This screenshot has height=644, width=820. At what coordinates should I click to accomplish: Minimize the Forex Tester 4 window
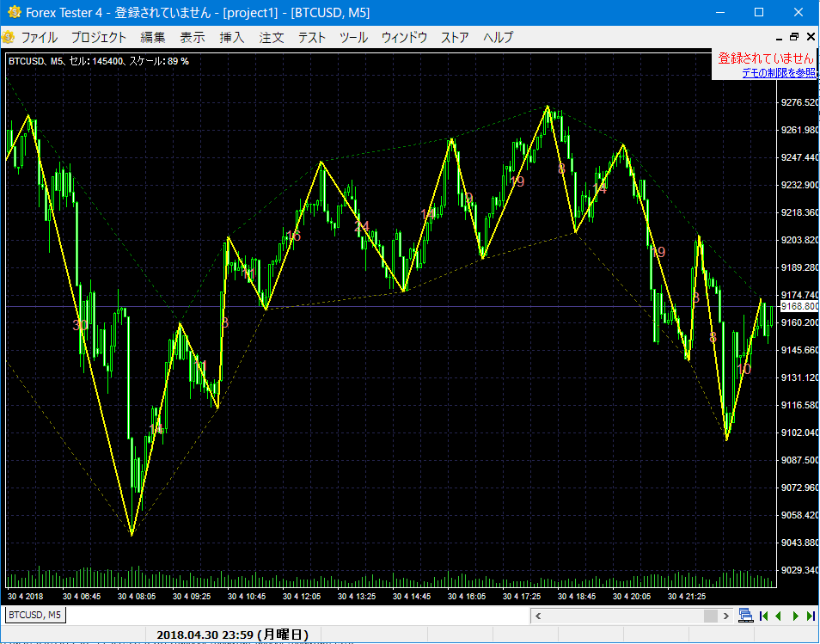click(720, 12)
